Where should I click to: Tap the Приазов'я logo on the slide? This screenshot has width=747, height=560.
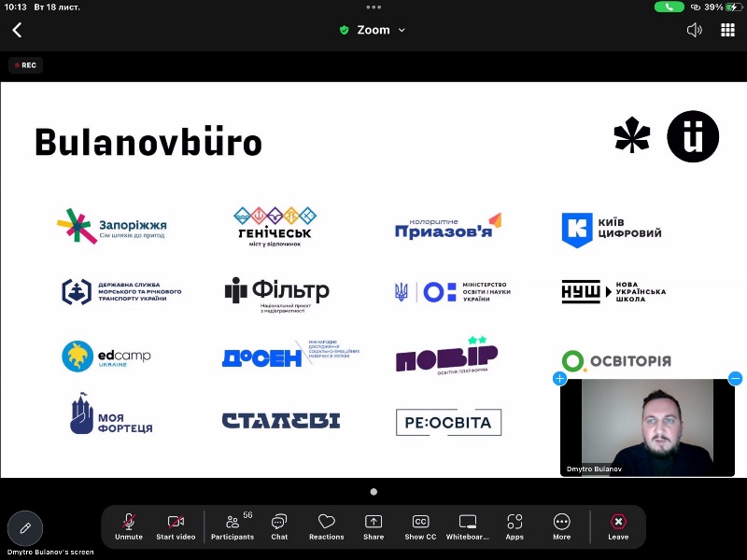pyautogui.click(x=448, y=227)
